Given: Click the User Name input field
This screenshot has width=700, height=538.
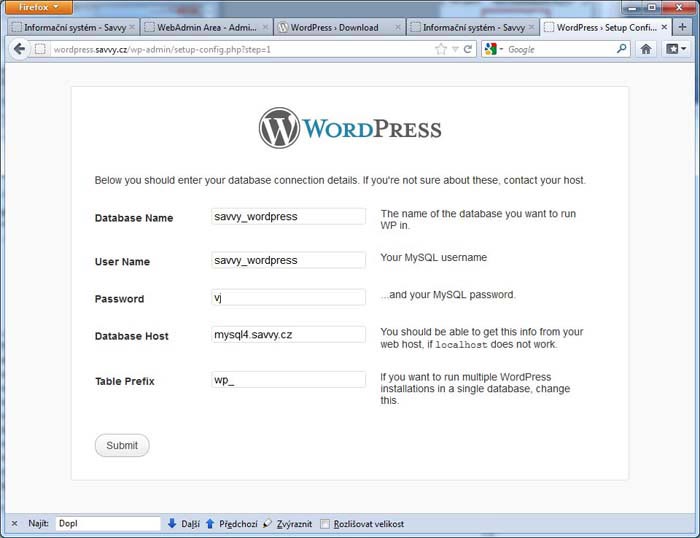Looking at the screenshot, I should [288, 260].
